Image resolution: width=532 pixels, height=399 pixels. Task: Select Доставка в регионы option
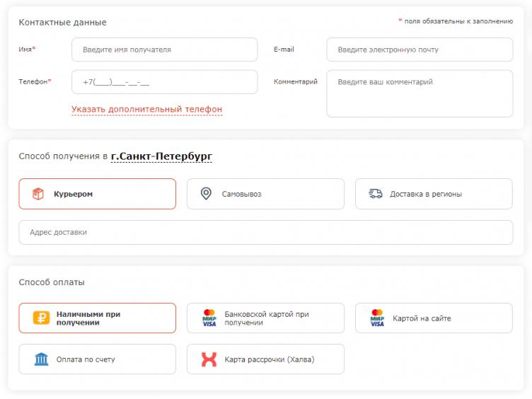click(434, 194)
